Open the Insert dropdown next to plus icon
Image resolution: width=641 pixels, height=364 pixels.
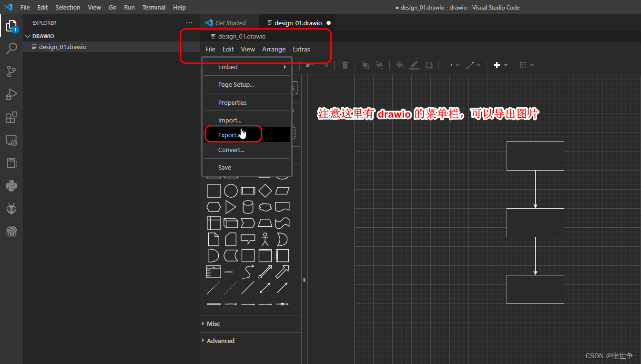506,65
